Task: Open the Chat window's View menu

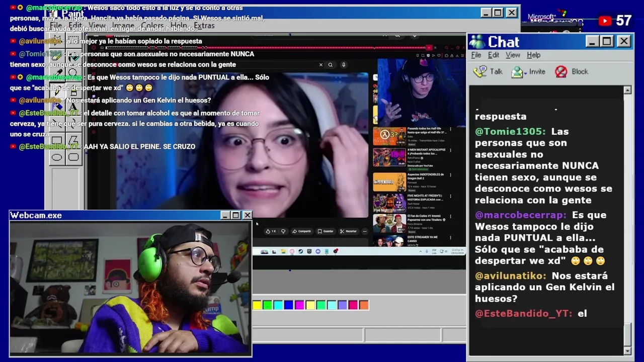Action: tap(513, 55)
